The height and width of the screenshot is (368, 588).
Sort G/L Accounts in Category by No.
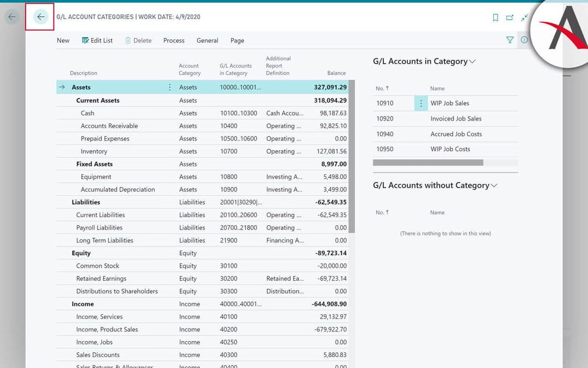[x=382, y=88]
